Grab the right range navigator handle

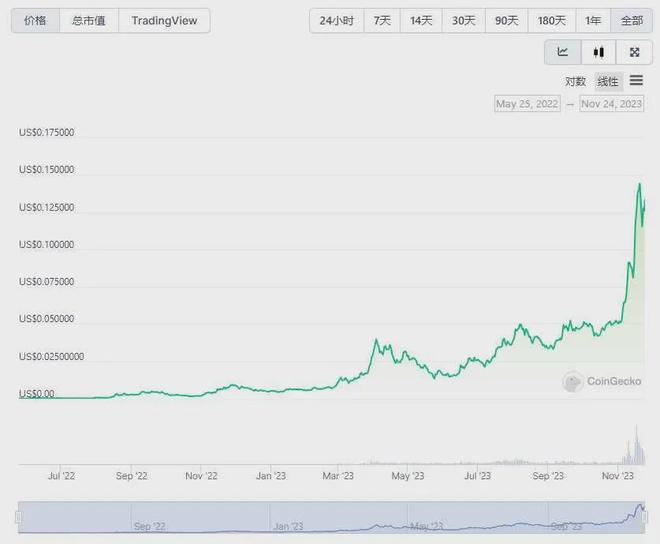644,517
